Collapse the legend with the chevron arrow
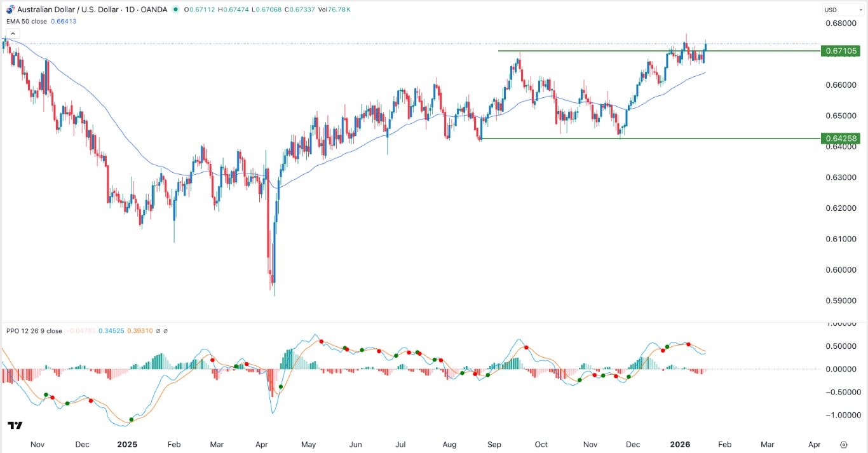The height and width of the screenshot is (453, 868). [x=13, y=33]
